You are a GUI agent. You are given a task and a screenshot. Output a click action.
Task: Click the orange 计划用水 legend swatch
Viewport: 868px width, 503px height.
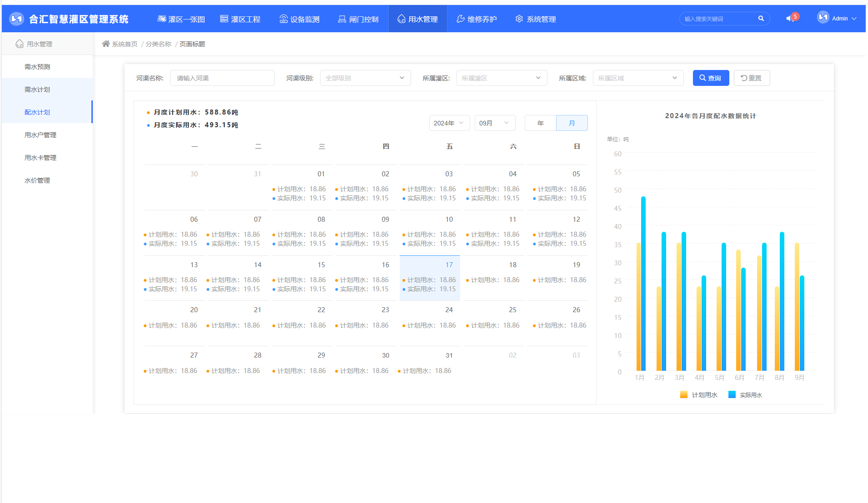[683, 395]
